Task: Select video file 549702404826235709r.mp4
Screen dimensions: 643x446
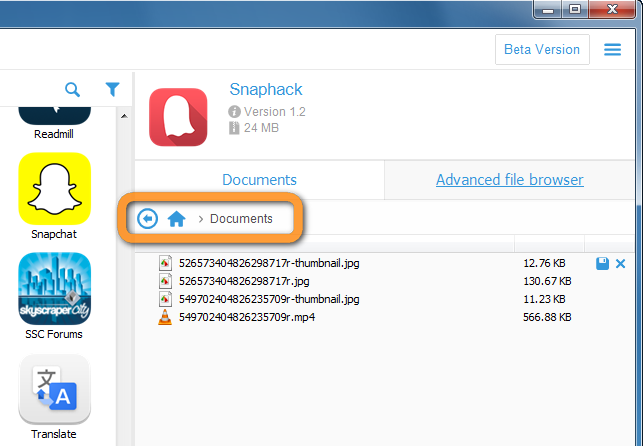Action: pyautogui.click(x=247, y=317)
